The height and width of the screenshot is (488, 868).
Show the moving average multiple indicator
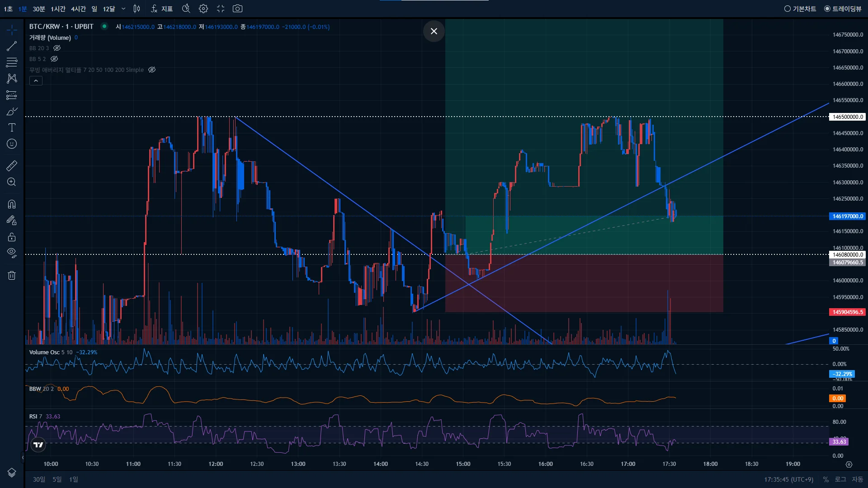pos(152,70)
